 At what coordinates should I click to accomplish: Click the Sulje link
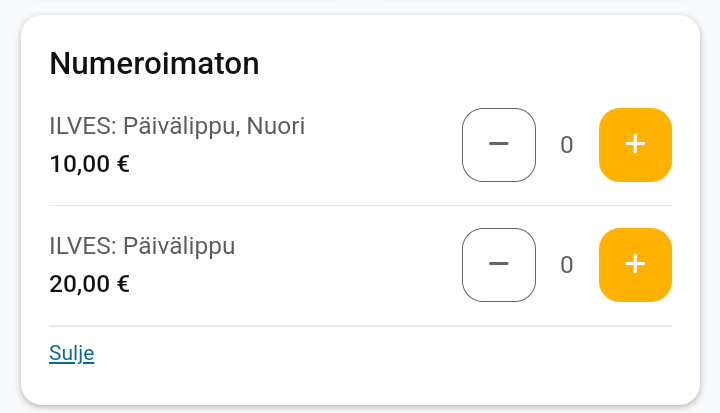[x=71, y=353]
